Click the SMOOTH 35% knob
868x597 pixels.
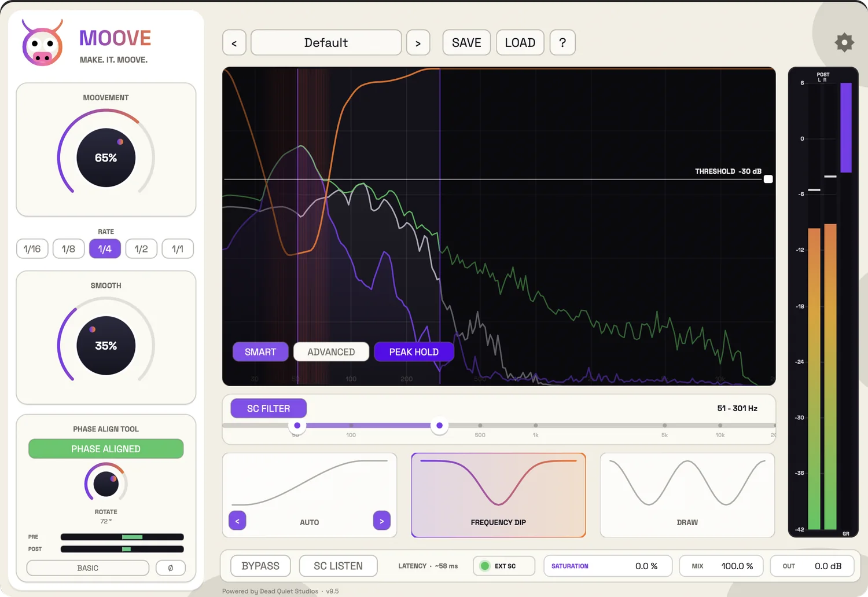(x=106, y=346)
